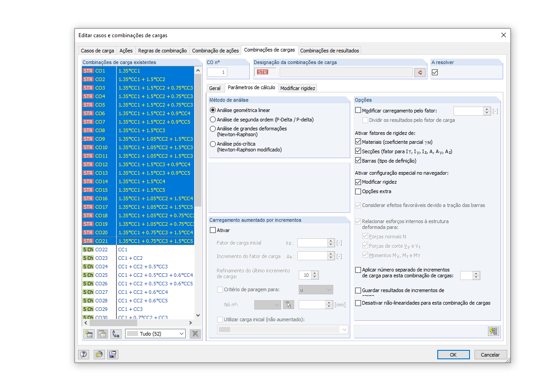This screenshot has height=392, width=557.
Task: Open Regras de combinação tab
Action: tap(162, 51)
